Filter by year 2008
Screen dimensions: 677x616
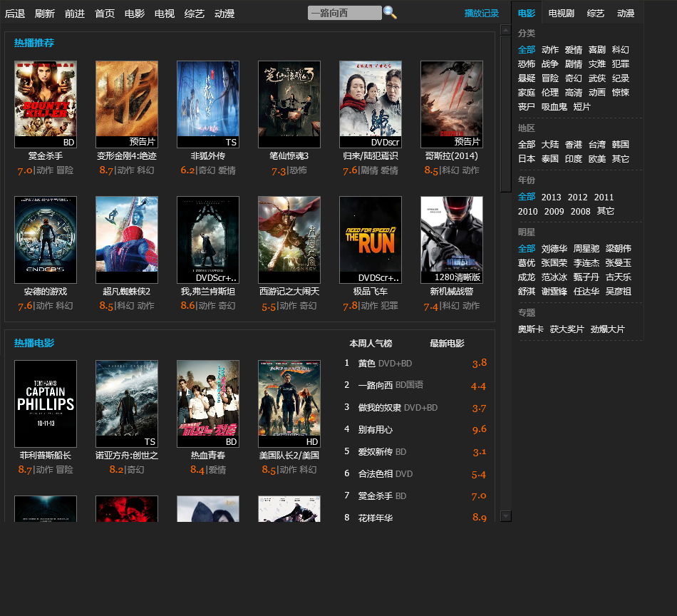pyautogui.click(x=580, y=211)
